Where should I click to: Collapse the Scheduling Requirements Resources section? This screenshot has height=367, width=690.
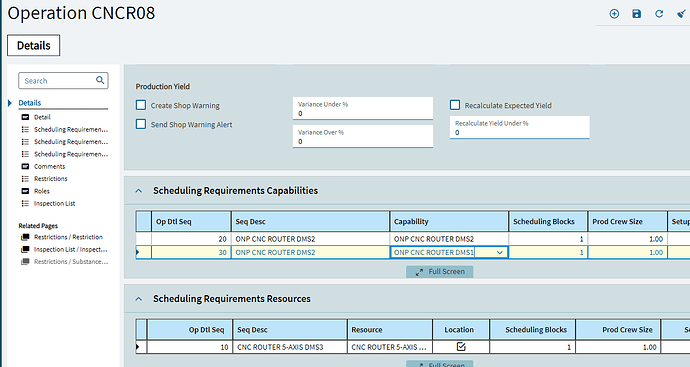[x=139, y=299]
